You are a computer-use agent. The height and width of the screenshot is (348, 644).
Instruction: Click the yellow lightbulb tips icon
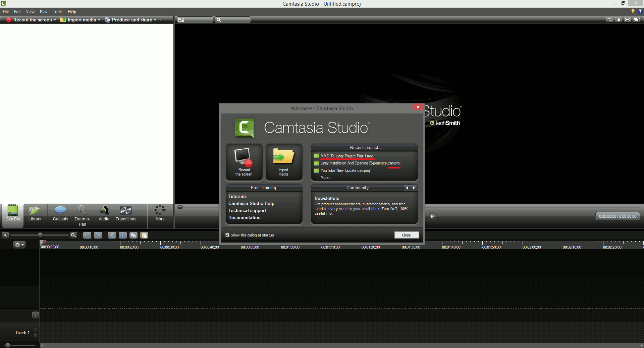(x=633, y=11)
